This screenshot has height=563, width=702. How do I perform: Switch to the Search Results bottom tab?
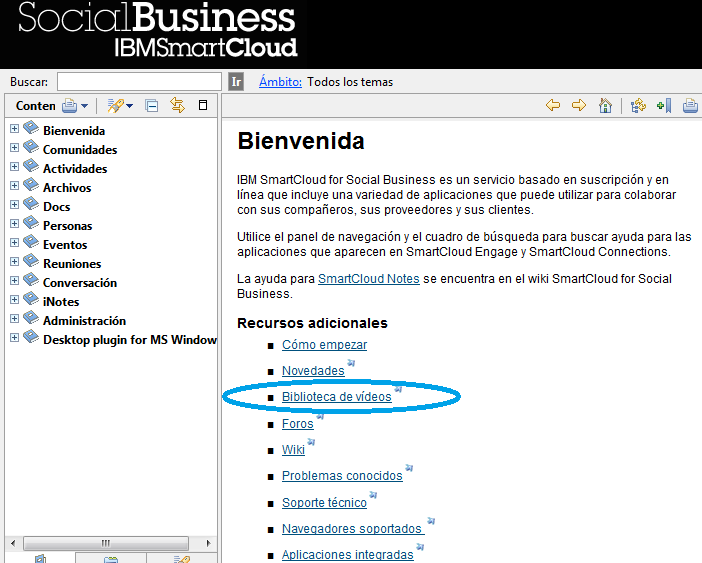182,559
